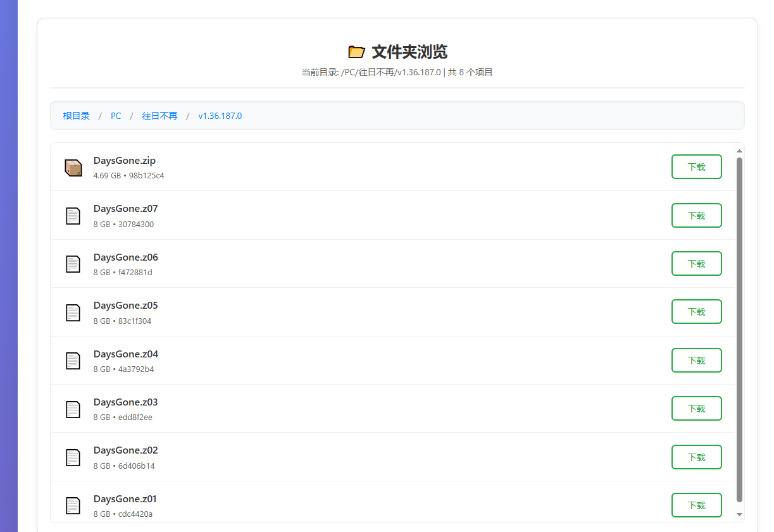Screen dimensions: 774x532
Task: Click the details text "8 GB • 6d406b14"
Action: coord(124,466)
